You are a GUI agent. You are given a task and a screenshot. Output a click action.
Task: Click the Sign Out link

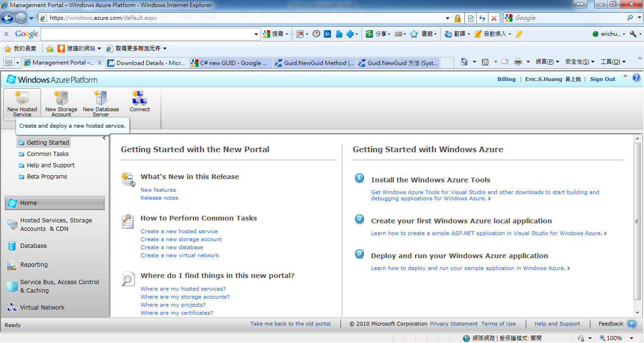tap(603, 79)
